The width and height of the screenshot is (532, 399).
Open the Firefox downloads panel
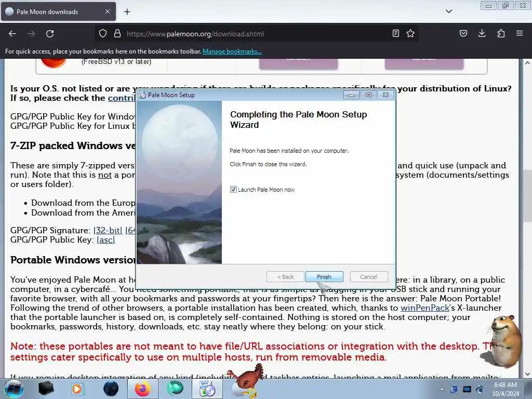(x=482, y=34)
